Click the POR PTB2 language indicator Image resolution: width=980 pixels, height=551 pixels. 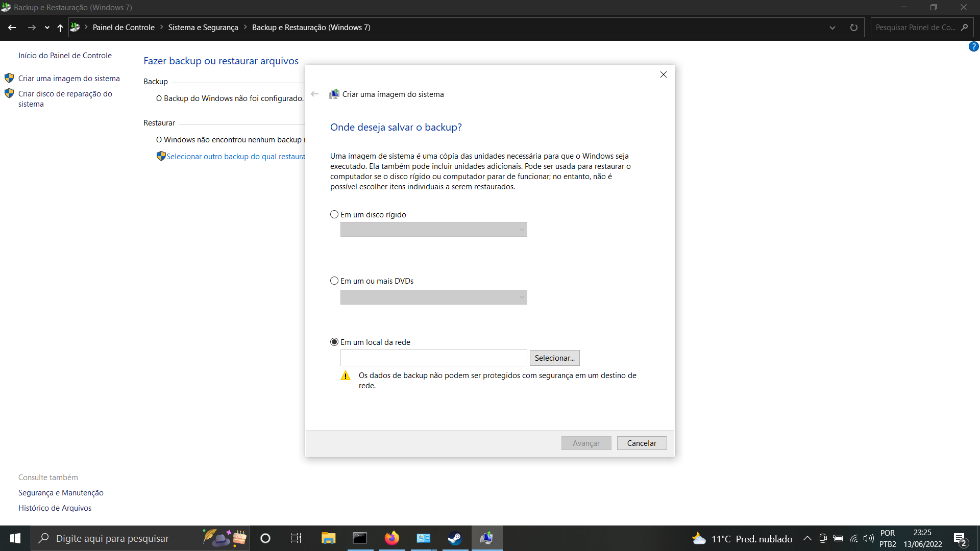pyautogui.click(x=888, y=539)
